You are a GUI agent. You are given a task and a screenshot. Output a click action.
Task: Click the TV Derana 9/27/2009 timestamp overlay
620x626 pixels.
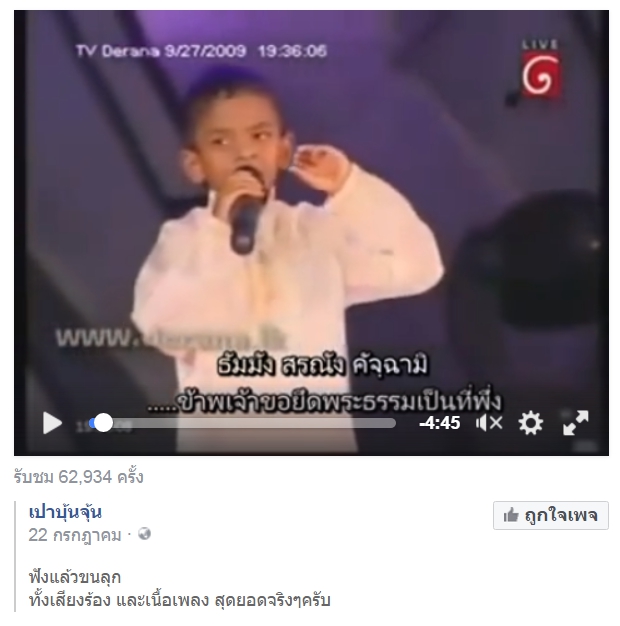click(201, 51)
